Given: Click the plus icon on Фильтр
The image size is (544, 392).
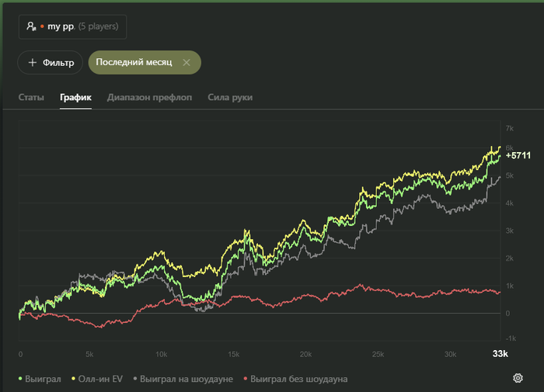Looking at the screenshot, I should tap(32, 62).
